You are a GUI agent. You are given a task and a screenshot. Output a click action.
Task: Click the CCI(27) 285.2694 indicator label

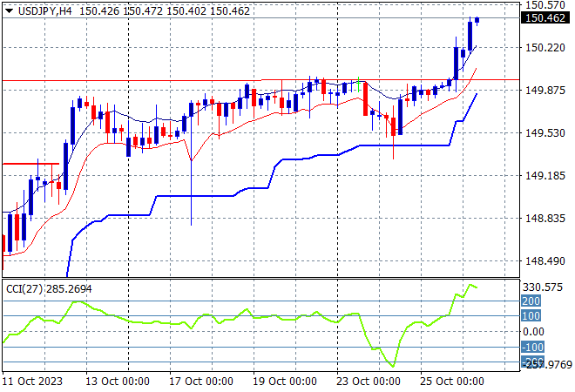(x=49, y=289)
